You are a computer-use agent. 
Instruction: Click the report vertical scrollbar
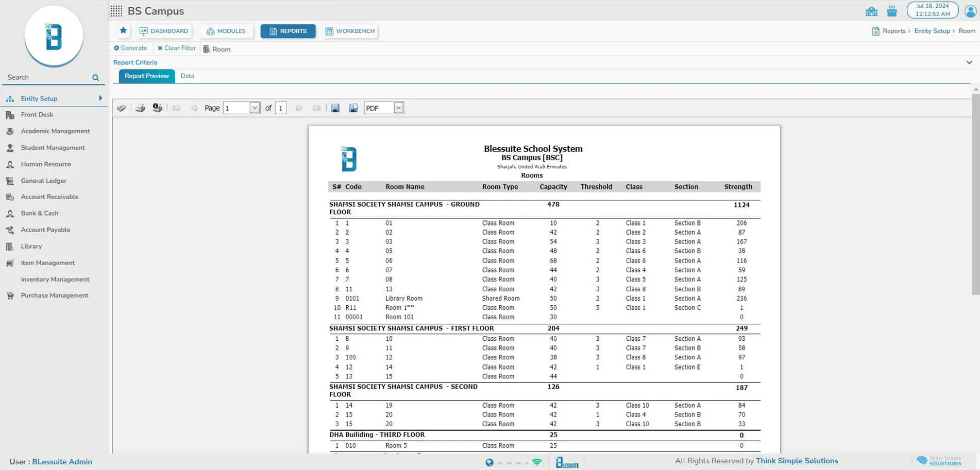[x=975, y=196]
